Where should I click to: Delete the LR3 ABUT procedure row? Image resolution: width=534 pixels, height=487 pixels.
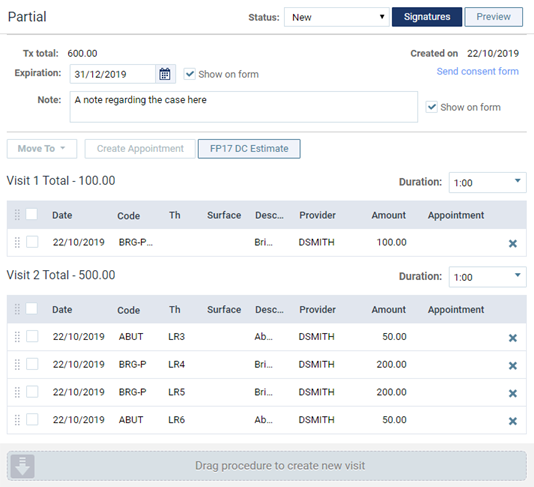tap(513, 337)
